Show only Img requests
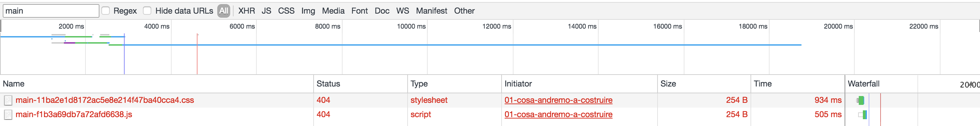The width and height of the screenshot is (980, 126). pyautogui.click(x=308, y=11)
